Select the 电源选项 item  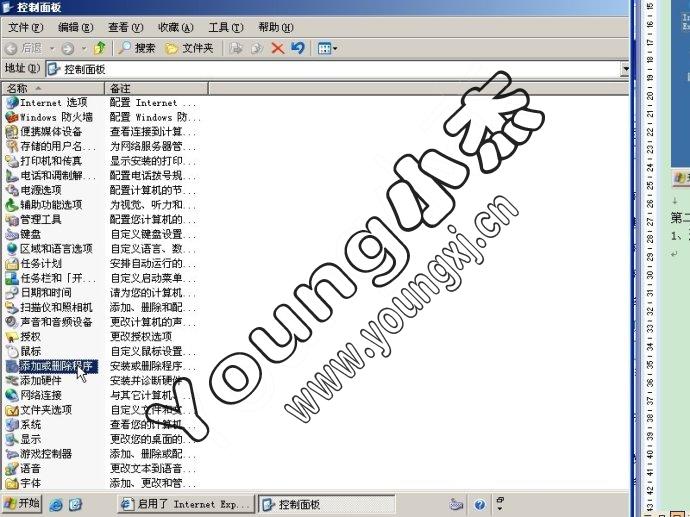pos(40,190)
